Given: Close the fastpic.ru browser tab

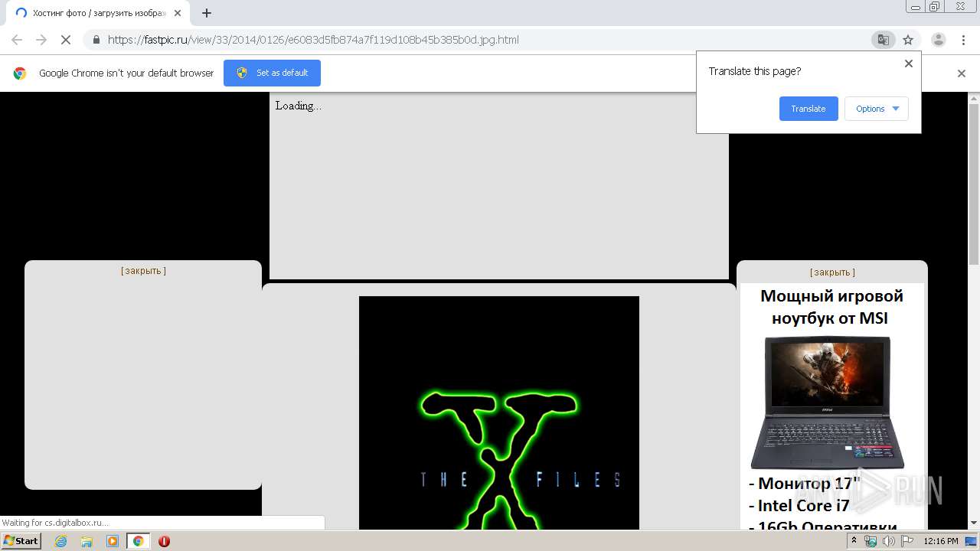Looking at the screenshot, I should coord(177,13).
